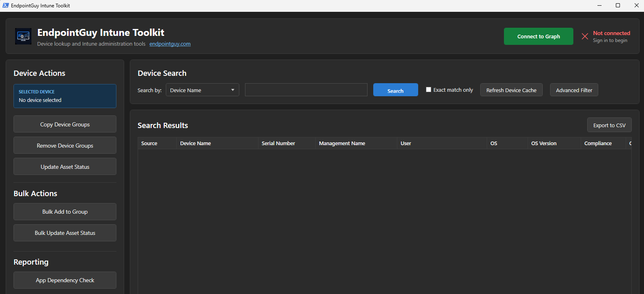644x294 pixels.
Task: Click the 'Not connected' status text
Action: 611,33
